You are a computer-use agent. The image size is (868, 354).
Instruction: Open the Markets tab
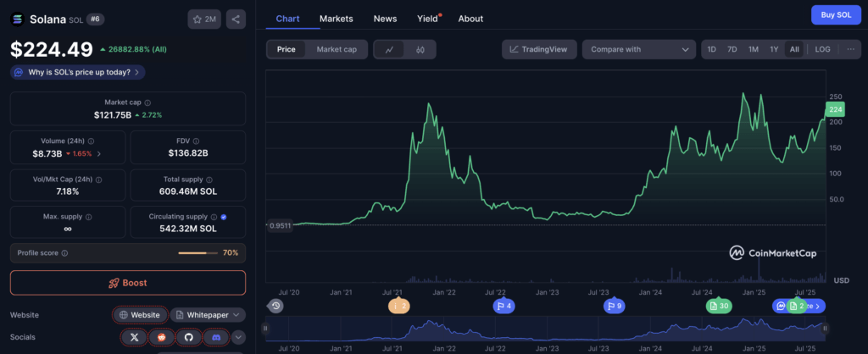(x=336, y=19)
